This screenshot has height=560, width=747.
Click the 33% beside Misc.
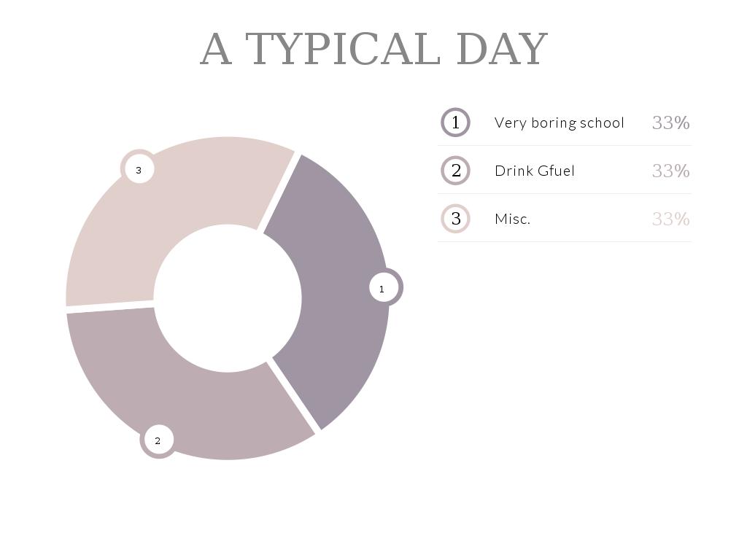[670, 219]
